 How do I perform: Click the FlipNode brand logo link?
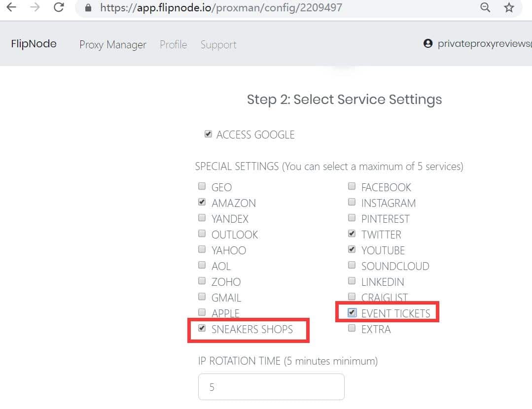click(34, 43)
